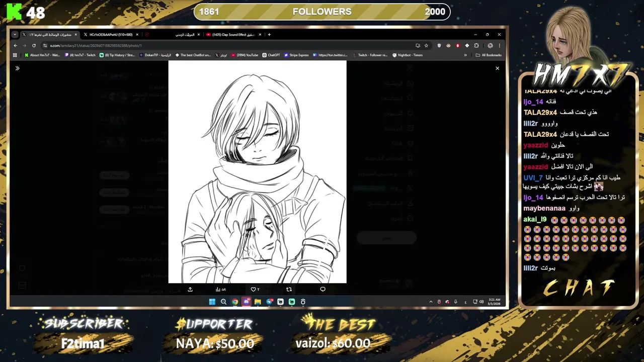Open view analytics for the photo
The image size is (644, 362).
click(x=220, y=289)
